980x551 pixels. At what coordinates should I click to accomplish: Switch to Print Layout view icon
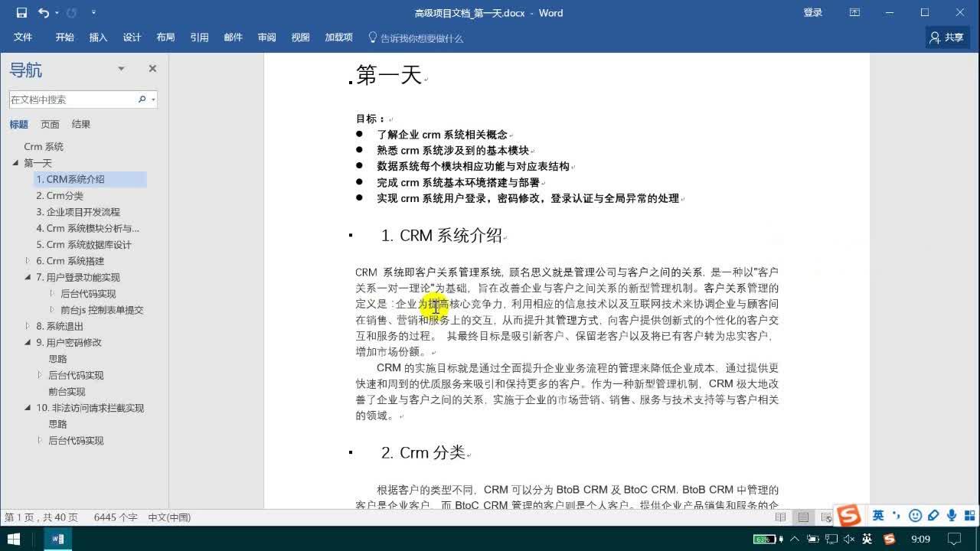click(802, 517)
